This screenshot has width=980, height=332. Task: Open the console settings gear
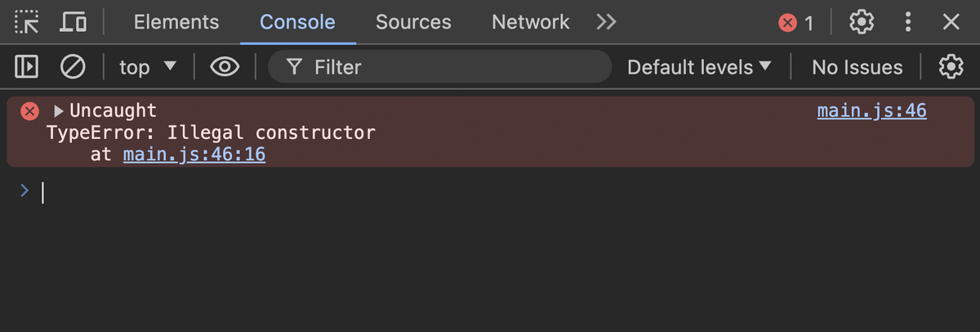[951, 67]
